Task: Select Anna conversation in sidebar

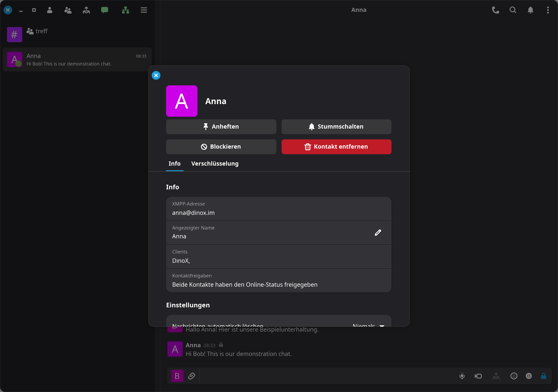Action: 77,59
